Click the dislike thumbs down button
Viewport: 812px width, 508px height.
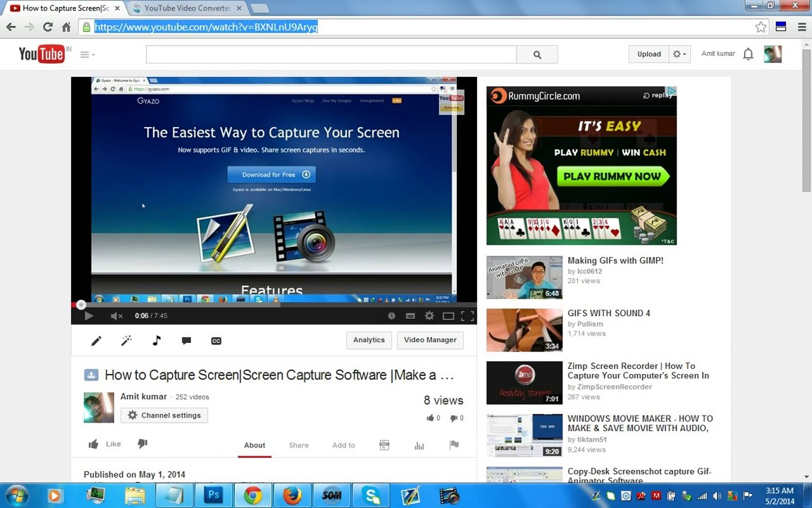tap(142, 443)
